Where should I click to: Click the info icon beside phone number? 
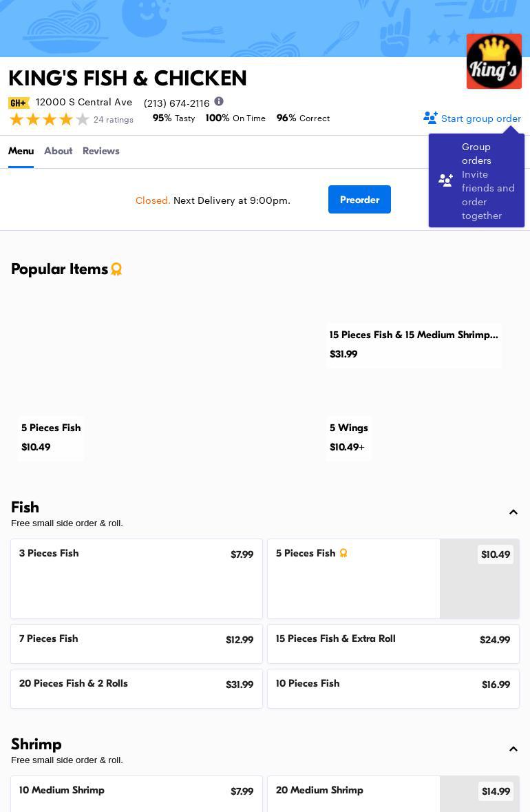tap(219, 101)
